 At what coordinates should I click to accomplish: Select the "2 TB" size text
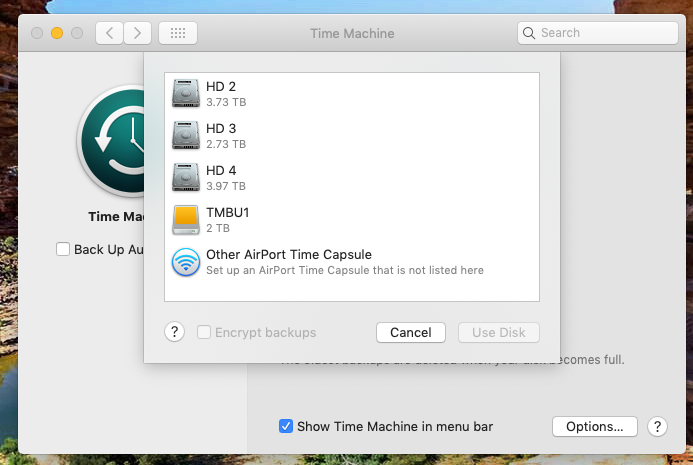coord(218,229)
